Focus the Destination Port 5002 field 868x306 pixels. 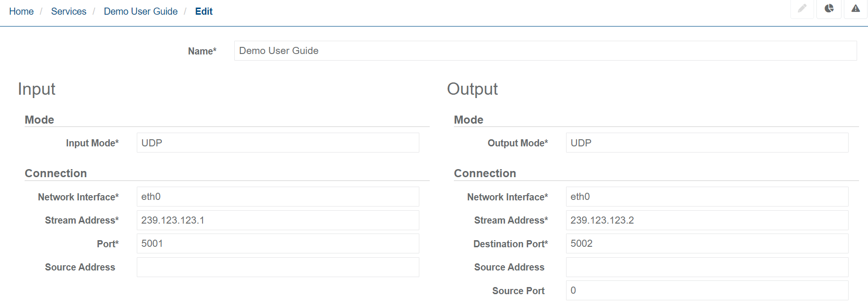click(x=707, y=243)
